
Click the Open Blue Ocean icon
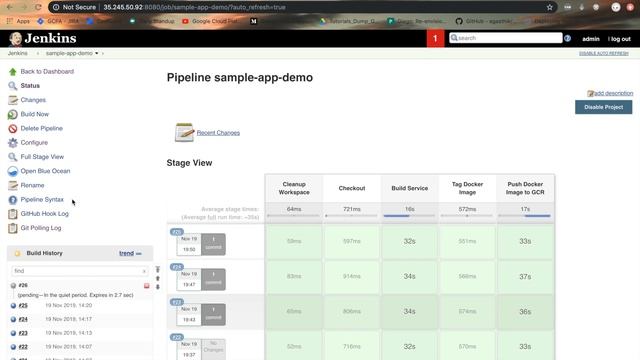(13, 171)
